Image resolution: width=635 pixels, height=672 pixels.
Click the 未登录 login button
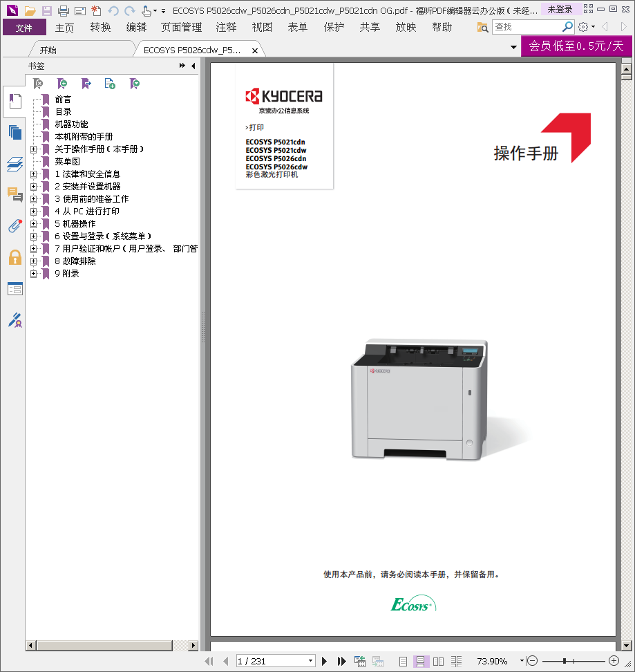560,10
